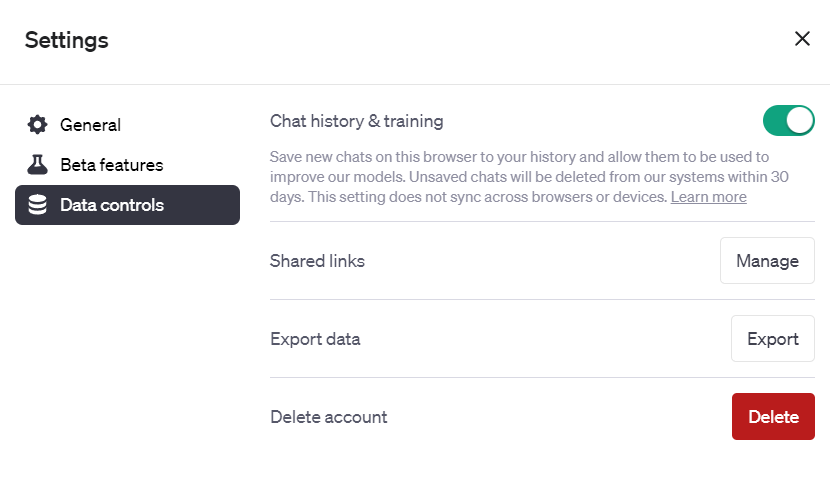
Task: Click the Beta features flask icon
Action: [x=37, y=165]
